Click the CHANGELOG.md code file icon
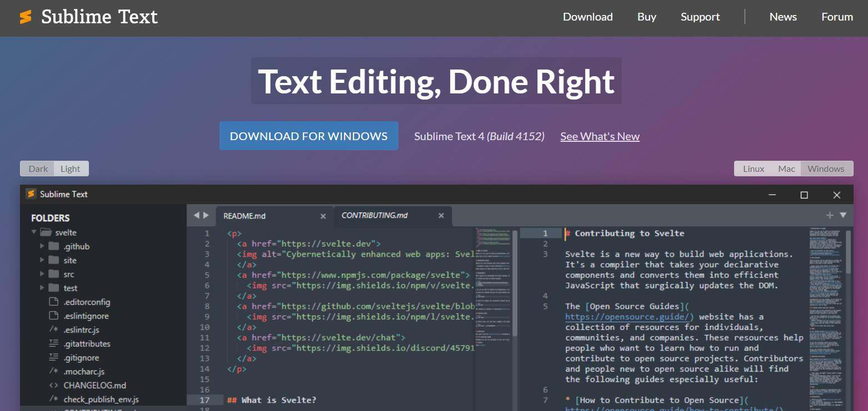Screen dimensions: 868x411 [53, 385]
